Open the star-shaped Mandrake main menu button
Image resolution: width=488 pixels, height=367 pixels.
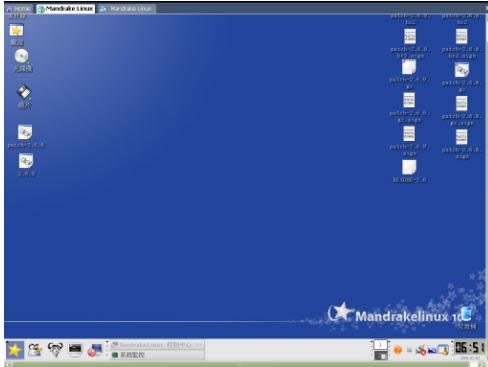[x=15, y=350]
